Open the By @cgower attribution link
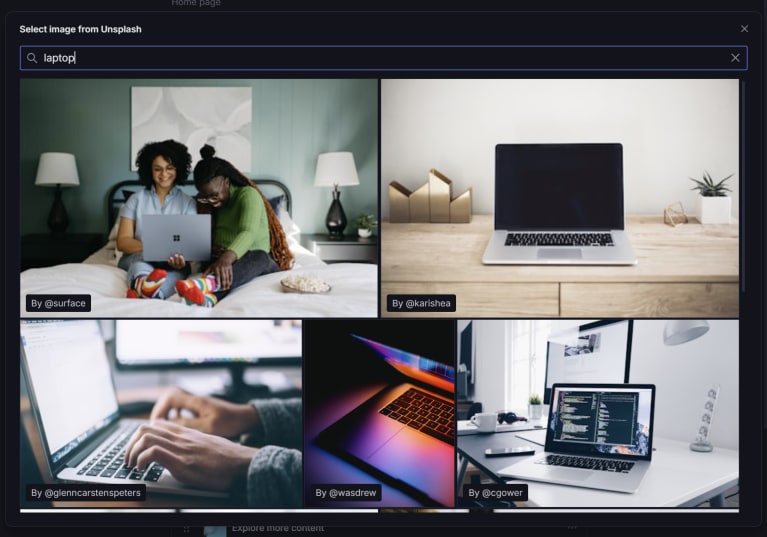 (495, 492)
